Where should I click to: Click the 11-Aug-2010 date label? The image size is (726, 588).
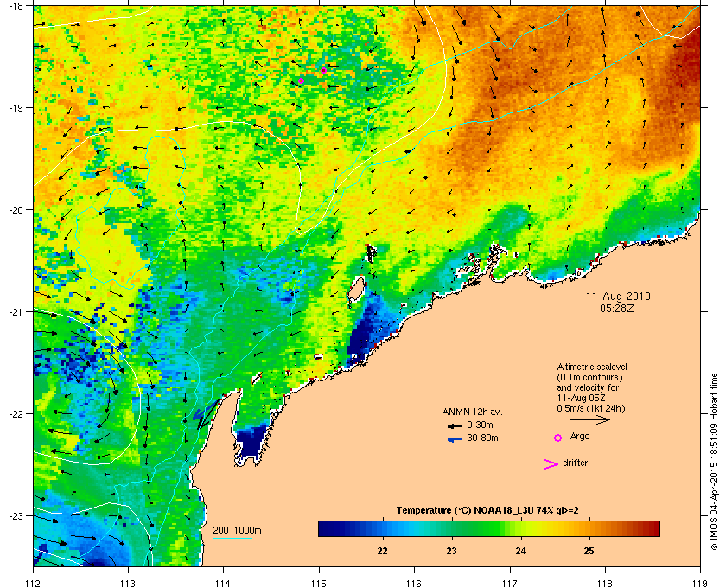coord(618,297)
